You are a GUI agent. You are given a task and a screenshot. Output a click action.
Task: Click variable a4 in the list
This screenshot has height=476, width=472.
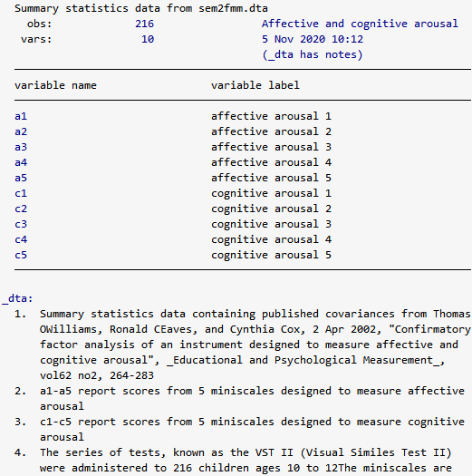[21, 162]
